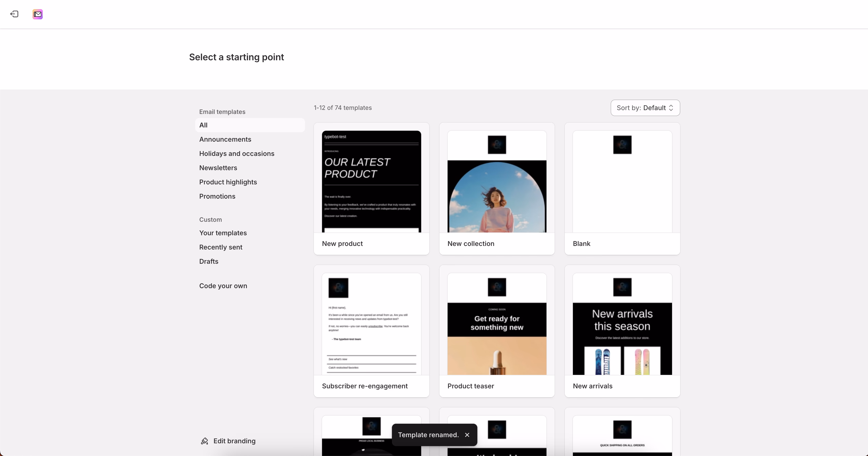The image size is (868, 456).
Task: Dismiss the Template renamed toast
Action: [467, 435]
